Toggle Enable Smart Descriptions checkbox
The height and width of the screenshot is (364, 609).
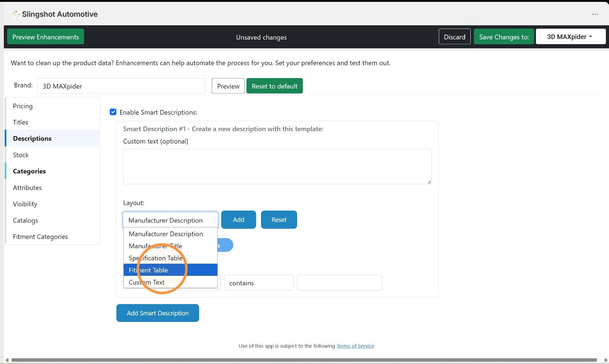(x=113, y=112)
